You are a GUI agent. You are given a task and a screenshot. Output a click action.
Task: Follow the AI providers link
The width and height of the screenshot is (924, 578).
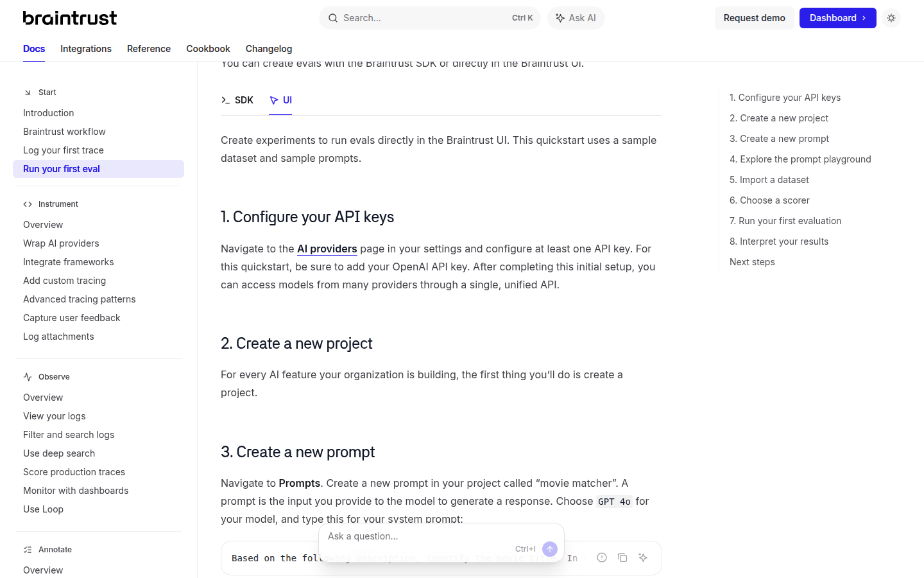coord(327,249)
